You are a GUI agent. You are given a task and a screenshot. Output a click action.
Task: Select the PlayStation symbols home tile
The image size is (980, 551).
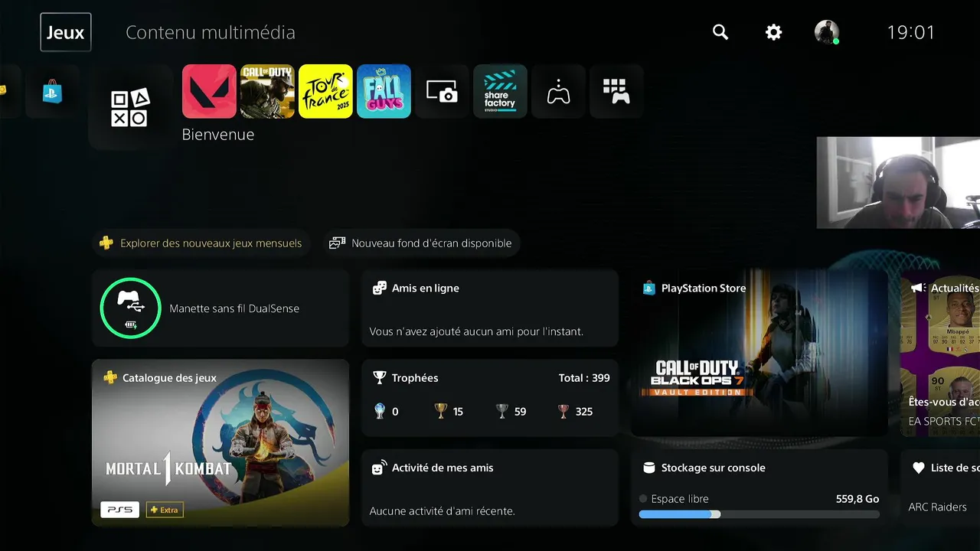[x=130, y=108]
